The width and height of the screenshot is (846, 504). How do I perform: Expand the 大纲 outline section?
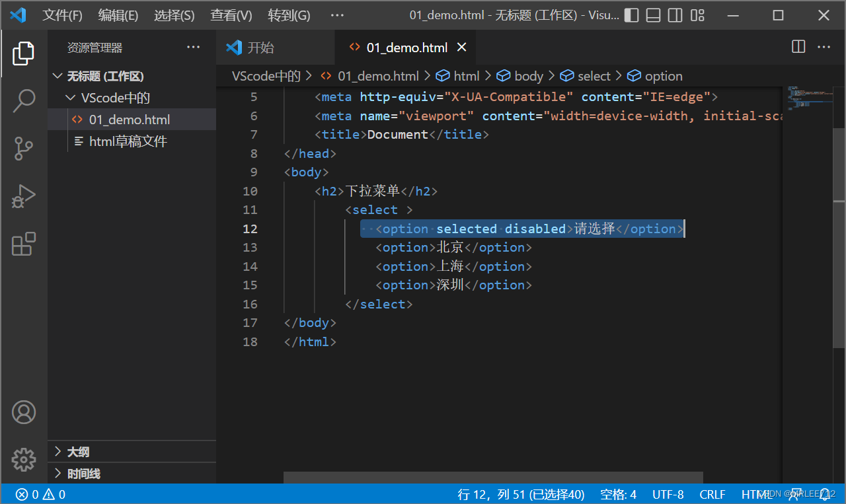[132, 452]
